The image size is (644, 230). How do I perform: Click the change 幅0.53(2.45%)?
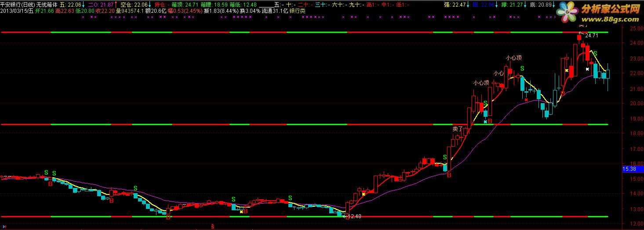(x=185, y=11)
